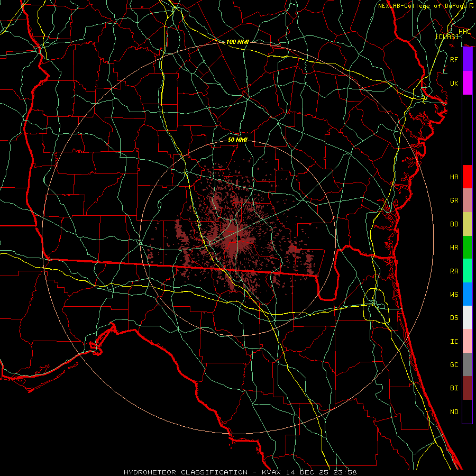Screen dimensions: 476x476
Task: Click the IC legend label
Action: [454, 342]
